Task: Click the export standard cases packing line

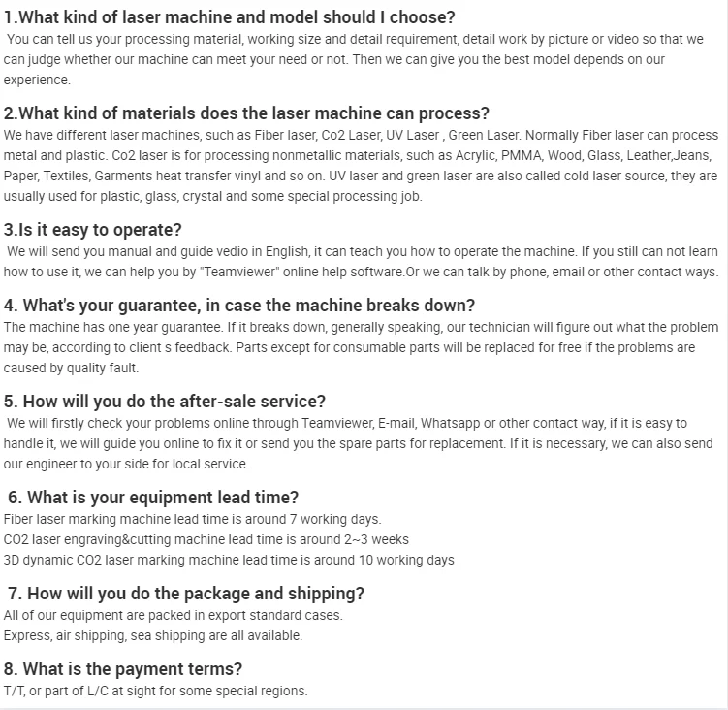Action: [174, 615]
